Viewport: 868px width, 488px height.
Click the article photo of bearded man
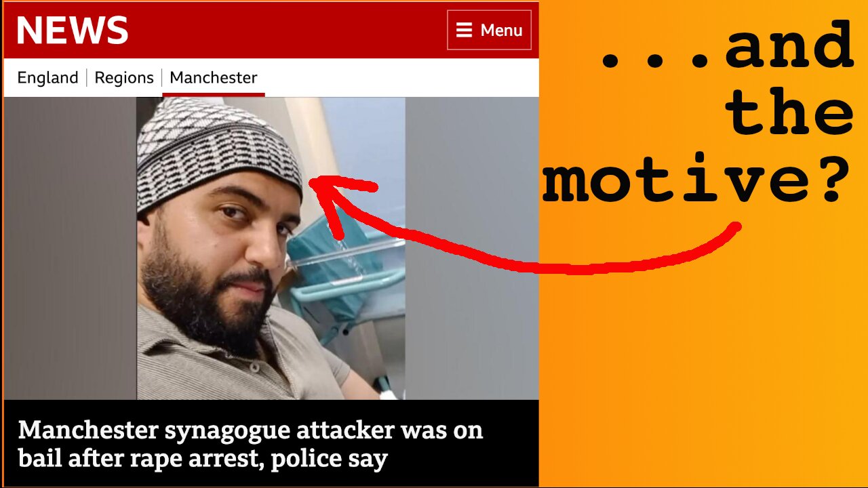click(271, 248)
